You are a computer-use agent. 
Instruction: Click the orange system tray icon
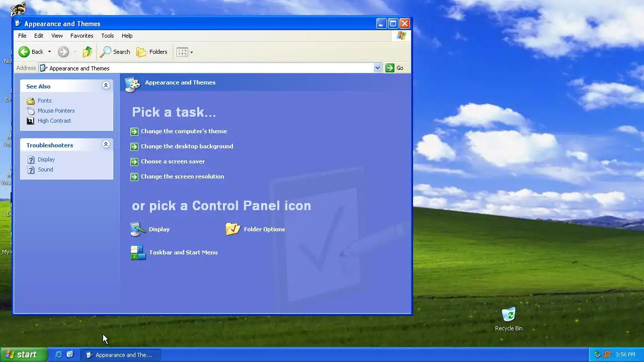pos(607,354)
